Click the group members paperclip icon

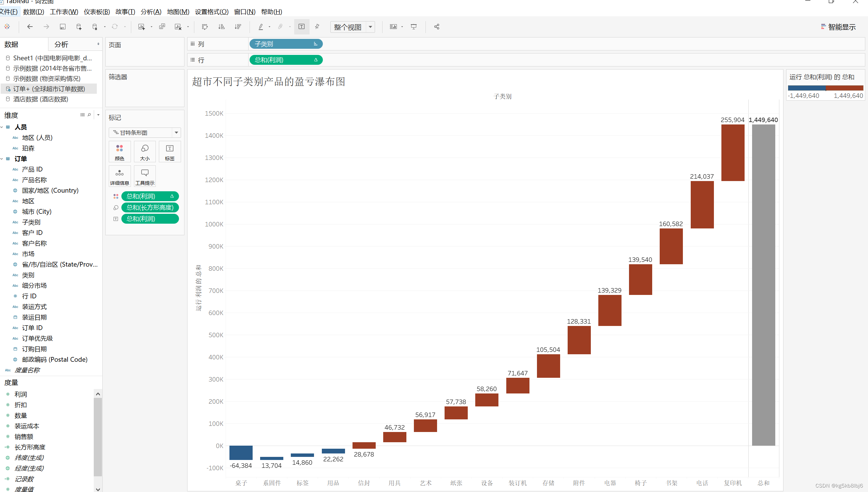(280, 27)
